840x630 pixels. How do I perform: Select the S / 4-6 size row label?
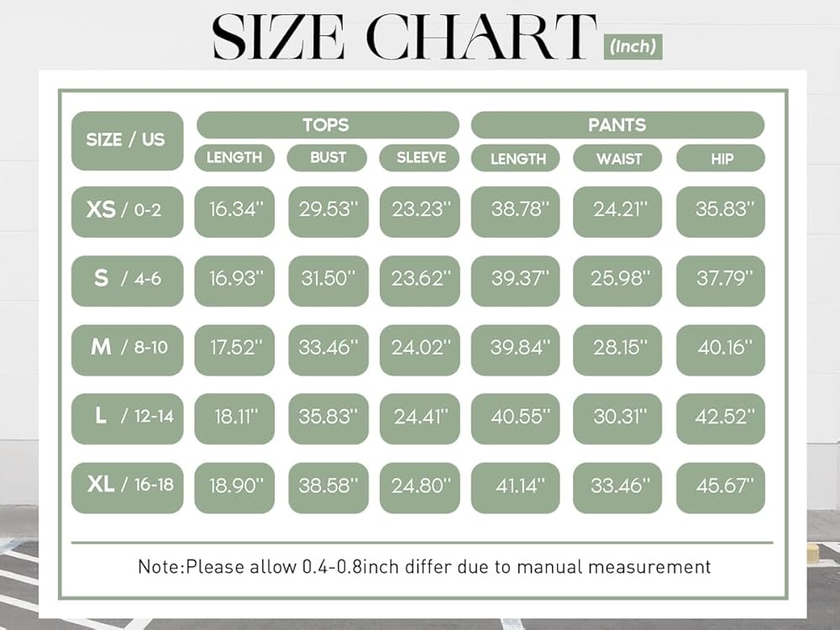(127, 279)
